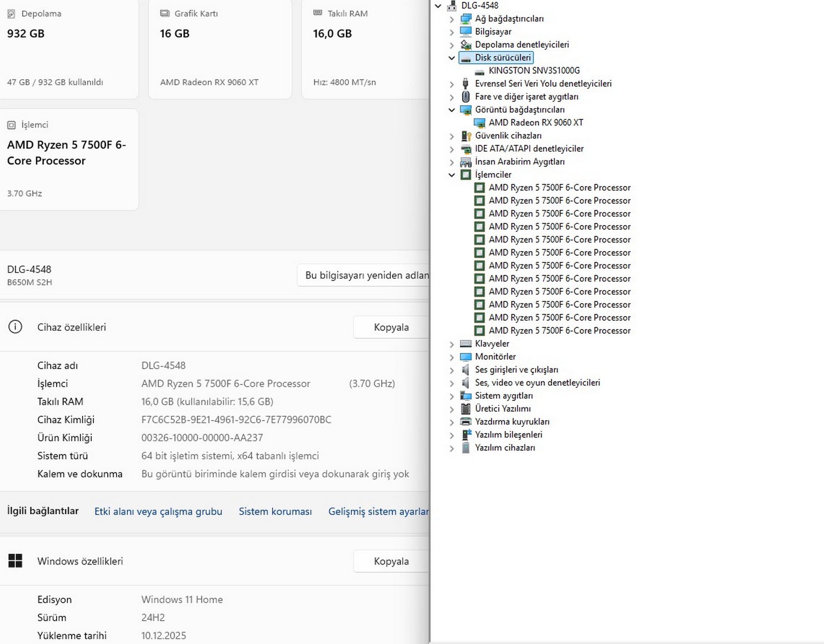Collapse the İşlemciler processors node
The height and width of the screenshot is (644, 824).
(x=451, y=175)
